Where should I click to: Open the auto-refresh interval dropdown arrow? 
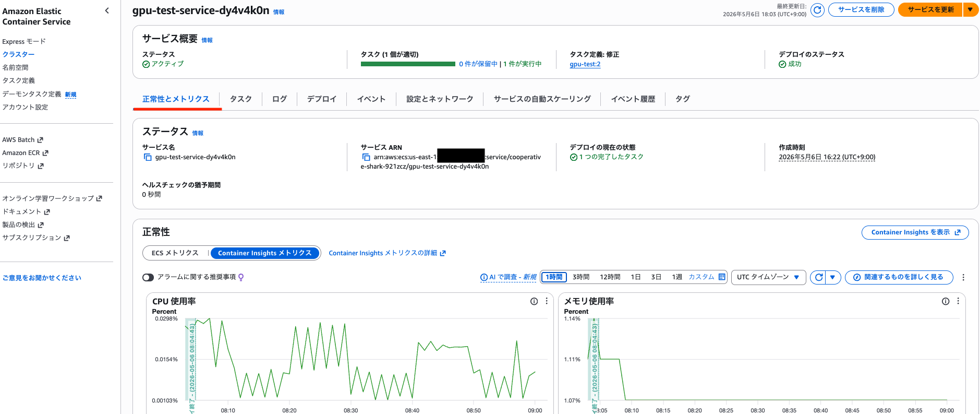click(833, 277)
